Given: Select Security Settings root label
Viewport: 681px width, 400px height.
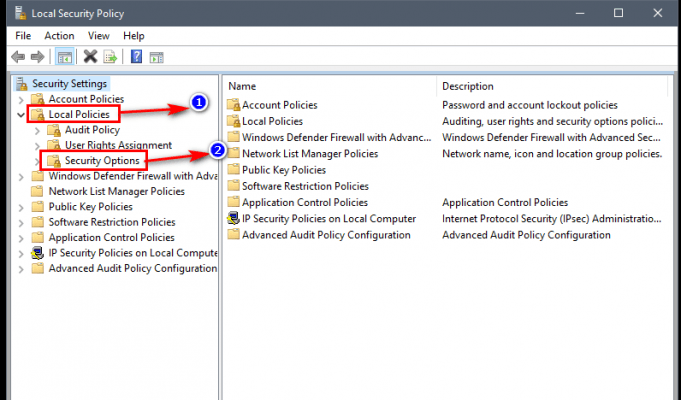Looking at the screenshot, I should pos(69,83).
